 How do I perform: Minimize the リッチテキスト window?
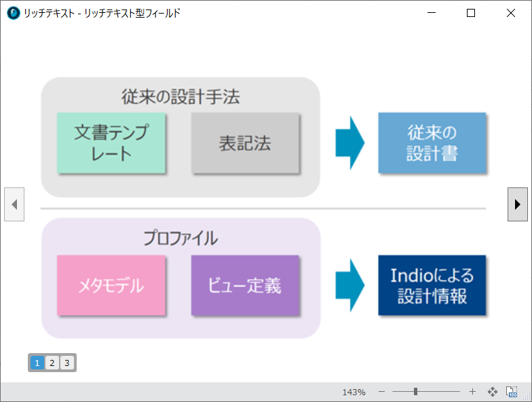click(432, 13)
